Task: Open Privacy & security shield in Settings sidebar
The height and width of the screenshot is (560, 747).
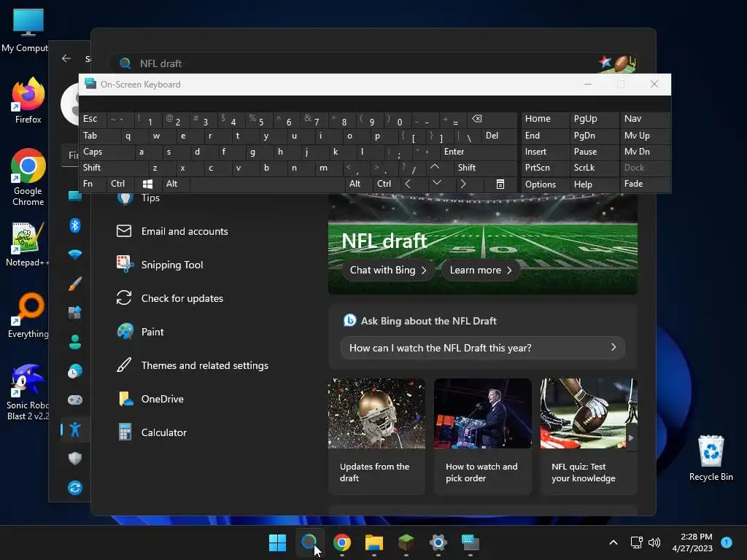Action: point(75,459)
